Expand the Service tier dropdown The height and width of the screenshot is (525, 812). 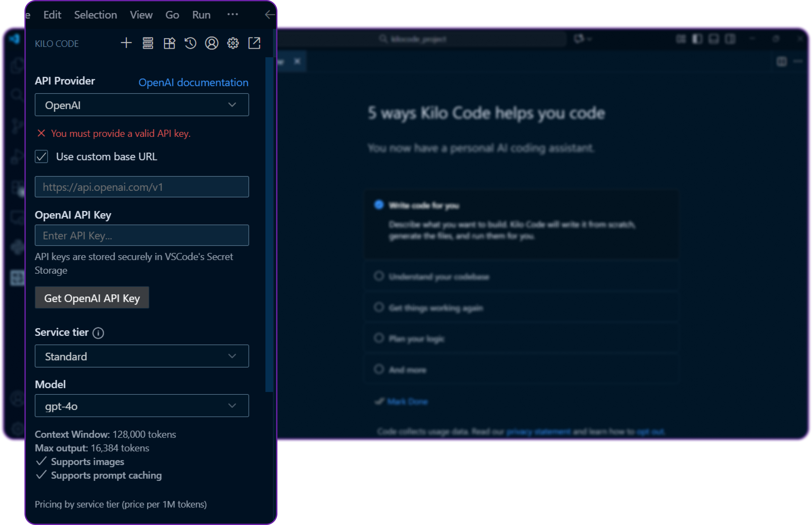pyautogui.click(x=142, y=356)
